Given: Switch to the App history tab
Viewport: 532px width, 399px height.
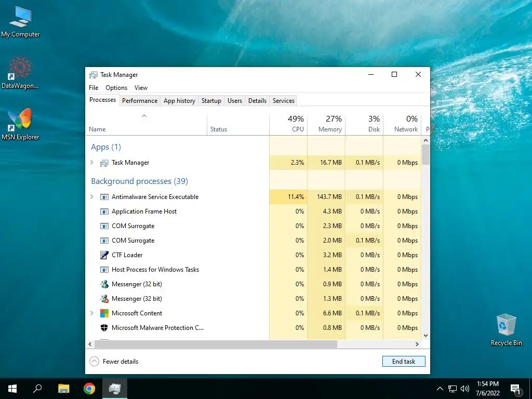Looking at the screenshot, I should coord(179,101).
